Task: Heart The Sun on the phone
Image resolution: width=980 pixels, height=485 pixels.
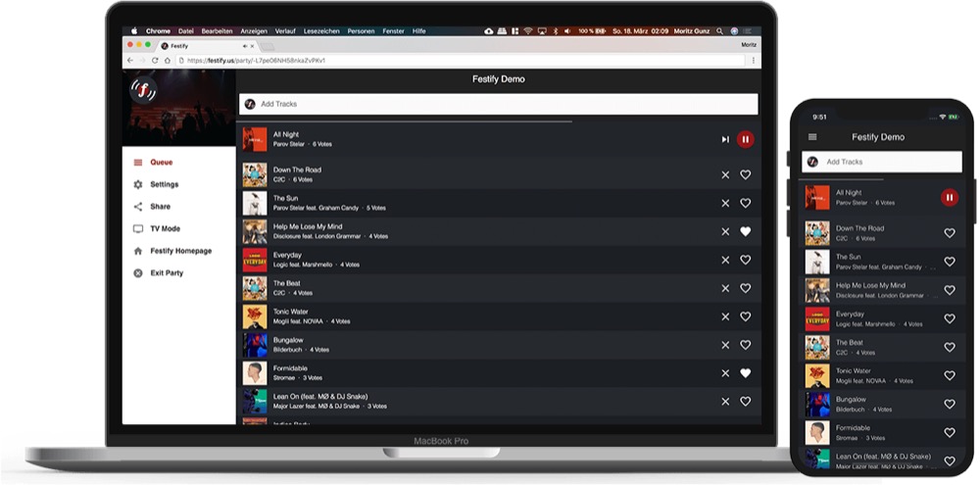Action: pos(950,262)
